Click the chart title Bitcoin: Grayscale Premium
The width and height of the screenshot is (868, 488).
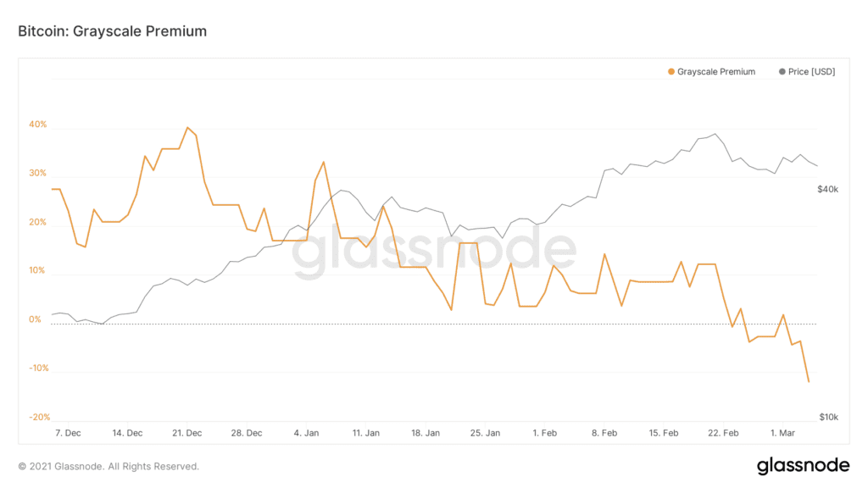coord(113,31)
